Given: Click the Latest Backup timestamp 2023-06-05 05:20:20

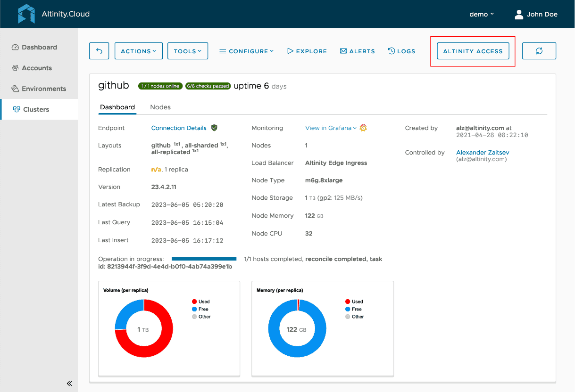Looking at the screenshot, I should 187,204.
